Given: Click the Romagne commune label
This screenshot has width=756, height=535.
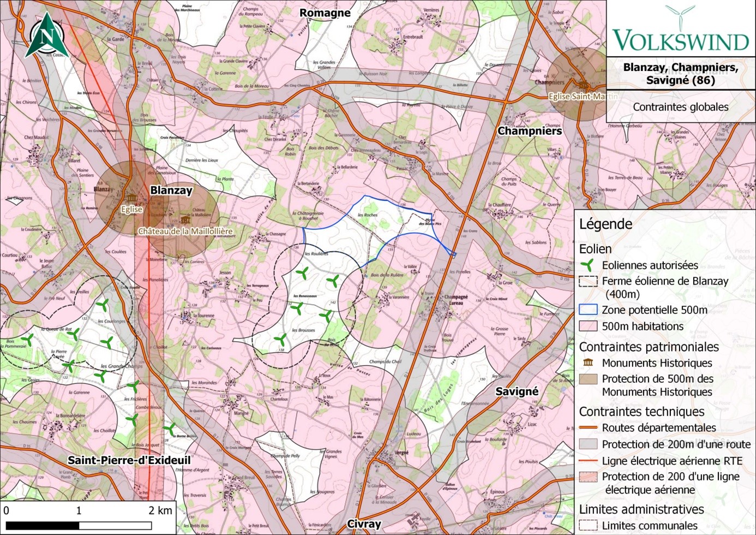Looking at the screenshot, I should coord(325,13).
